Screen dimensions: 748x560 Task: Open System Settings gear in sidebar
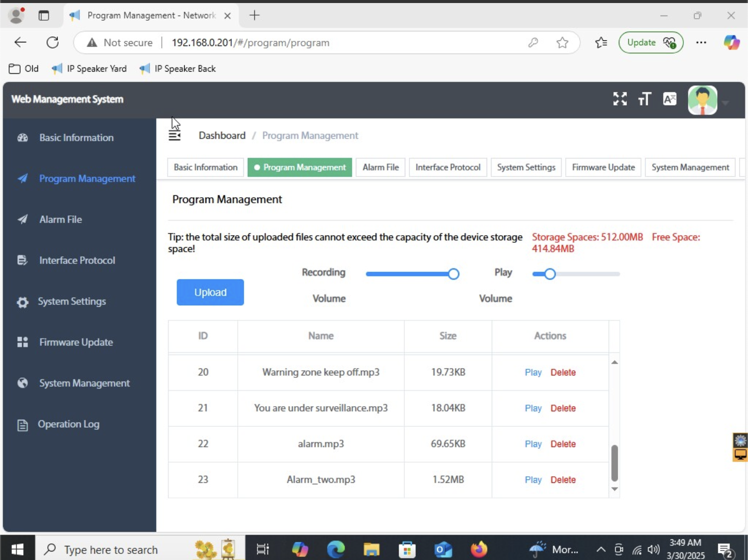[x=22, y=302]
